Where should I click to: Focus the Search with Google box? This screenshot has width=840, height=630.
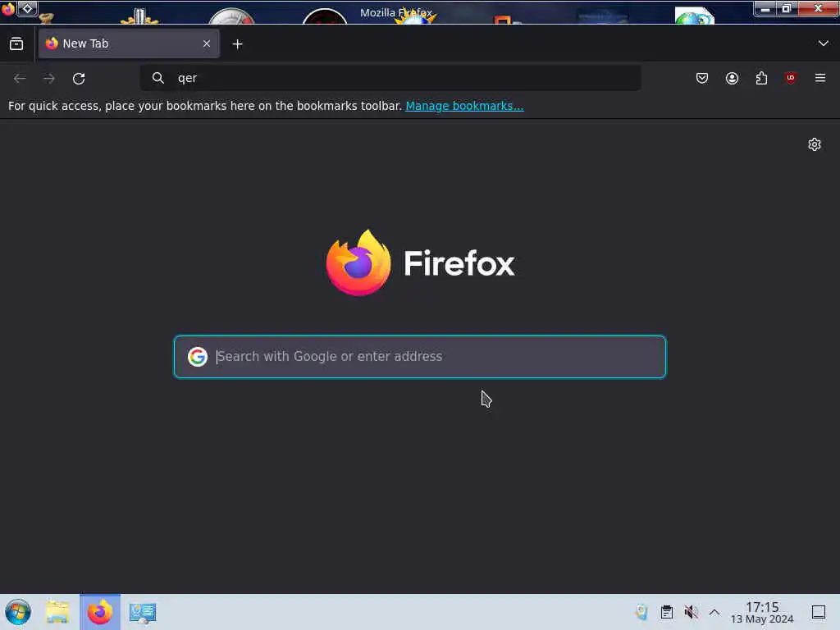pyautogui.click(x=420, y=357)
